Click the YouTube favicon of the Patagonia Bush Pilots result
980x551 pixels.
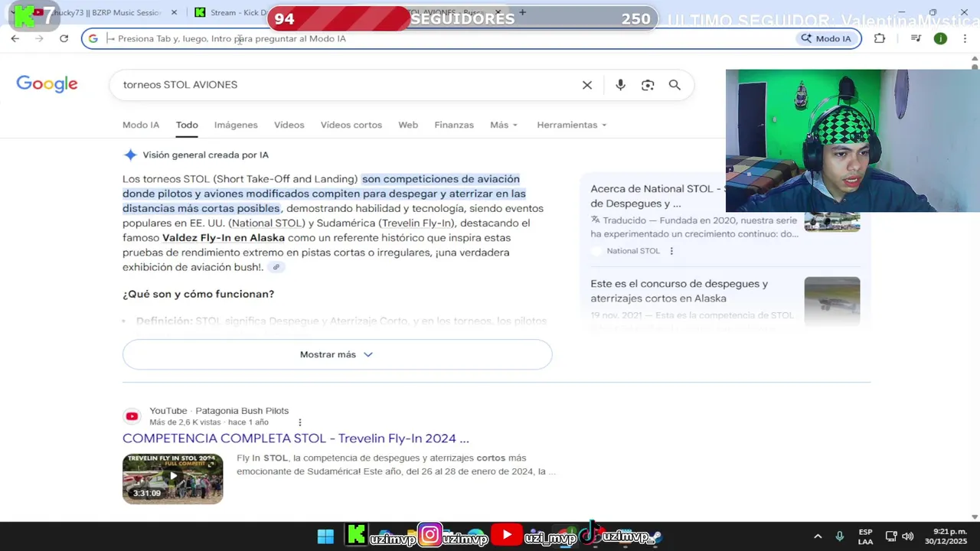tap(132, 416)
